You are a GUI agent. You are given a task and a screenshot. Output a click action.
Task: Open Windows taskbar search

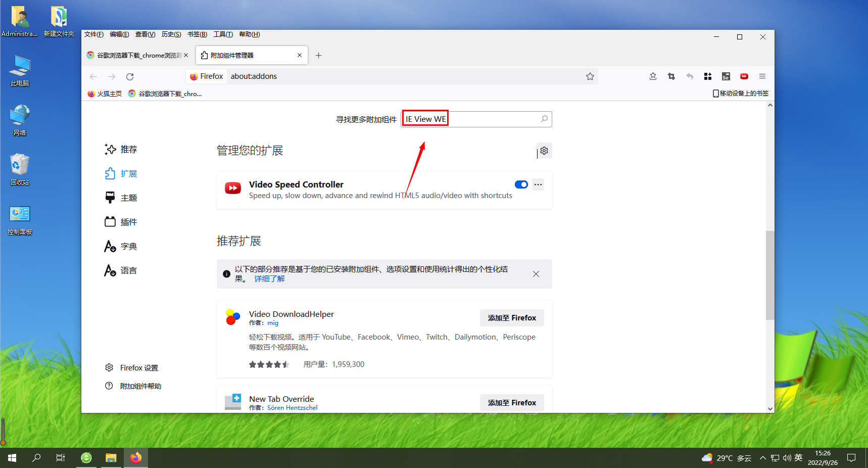click(x=36, y=458)
